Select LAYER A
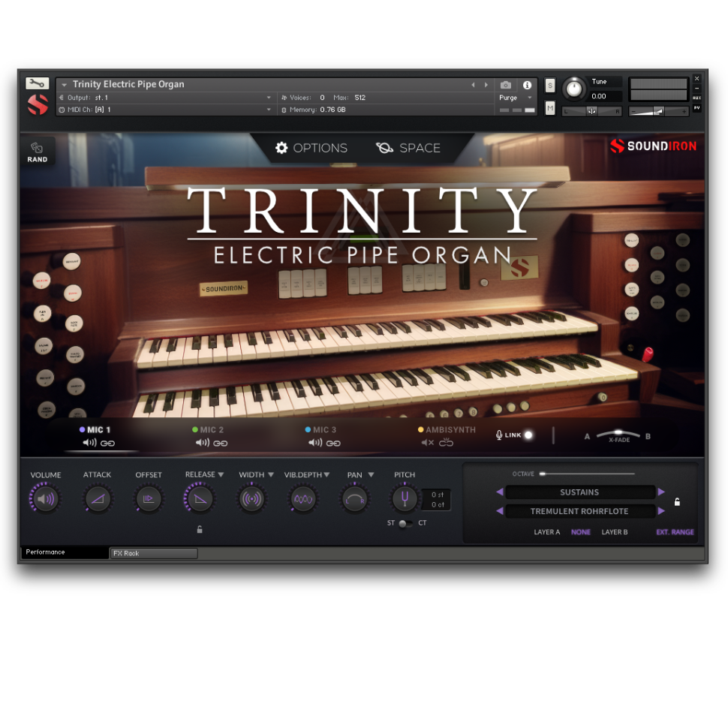This screenshot has width=728, height=728. 547,532
